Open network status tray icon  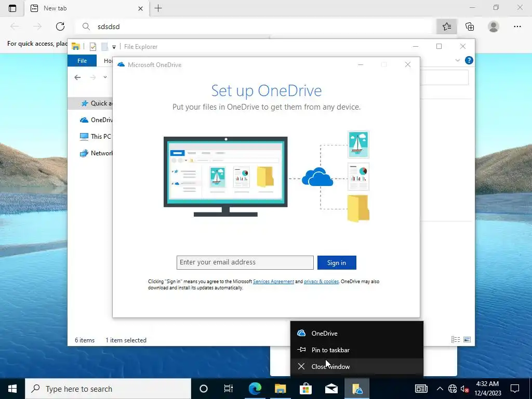pos(453,389)
